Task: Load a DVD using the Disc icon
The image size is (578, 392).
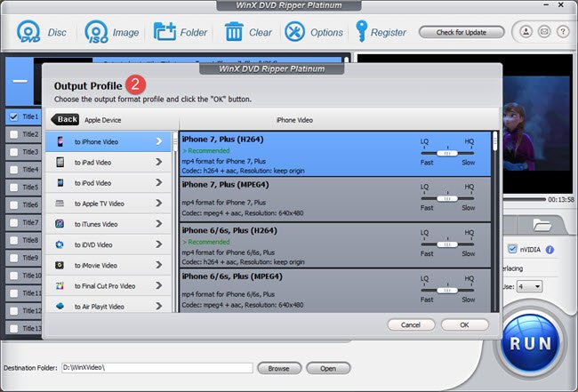Action: (x=28, y=32)
